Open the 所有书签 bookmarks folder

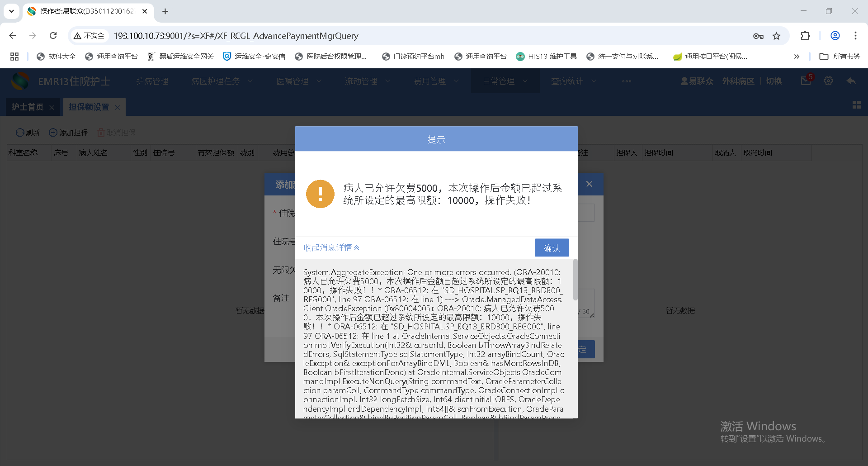pyautogui.click(x=840, y=56)
